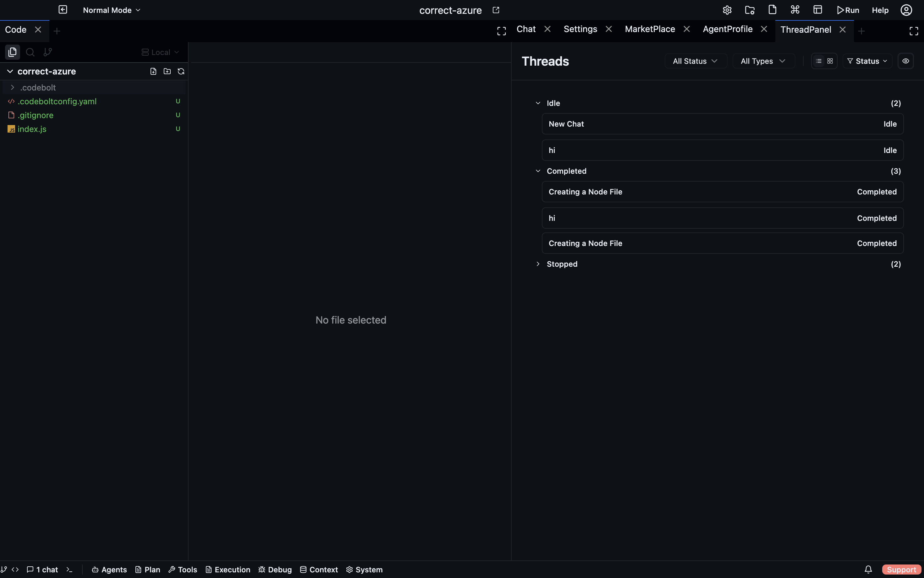Refresh the correct-azure file tree
The image size is (924, 578).
point(181,72)
